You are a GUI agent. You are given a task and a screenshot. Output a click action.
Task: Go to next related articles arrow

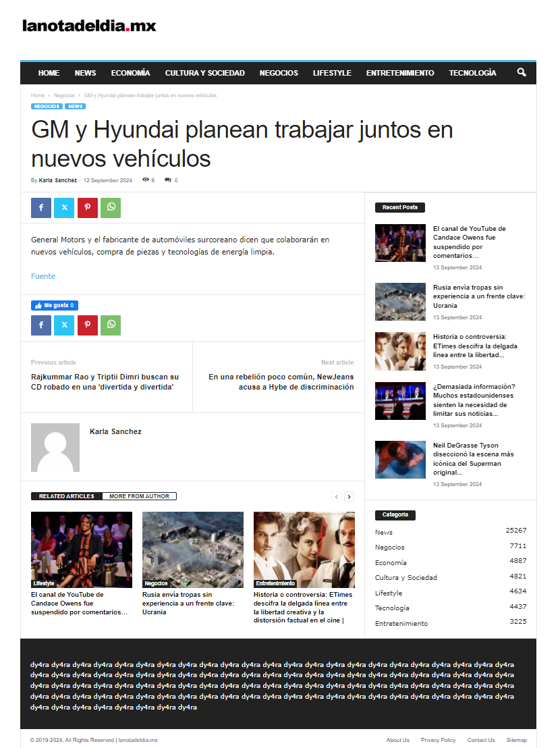[349, 497]
